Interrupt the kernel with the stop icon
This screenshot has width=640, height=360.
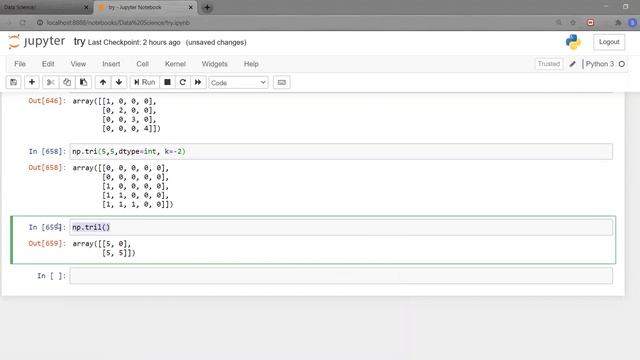(x=167, y=82)
